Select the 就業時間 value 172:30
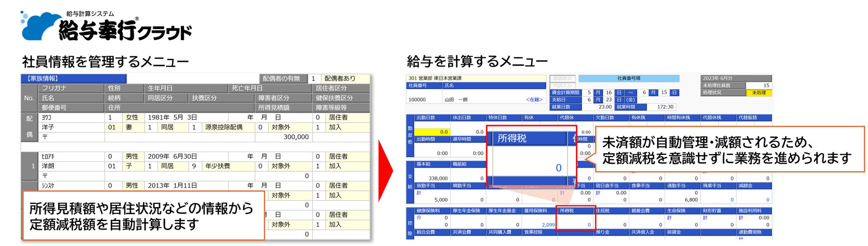Image resolution: width=868 pixels, height=246 pixels. tap(665, 107)
